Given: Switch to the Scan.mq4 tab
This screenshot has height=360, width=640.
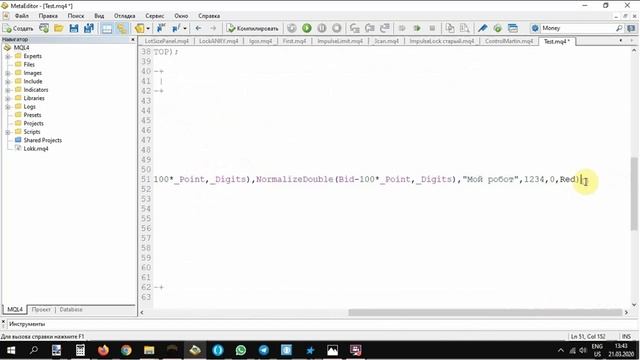Looking at the screenshot, I should (x=386, y=41).
